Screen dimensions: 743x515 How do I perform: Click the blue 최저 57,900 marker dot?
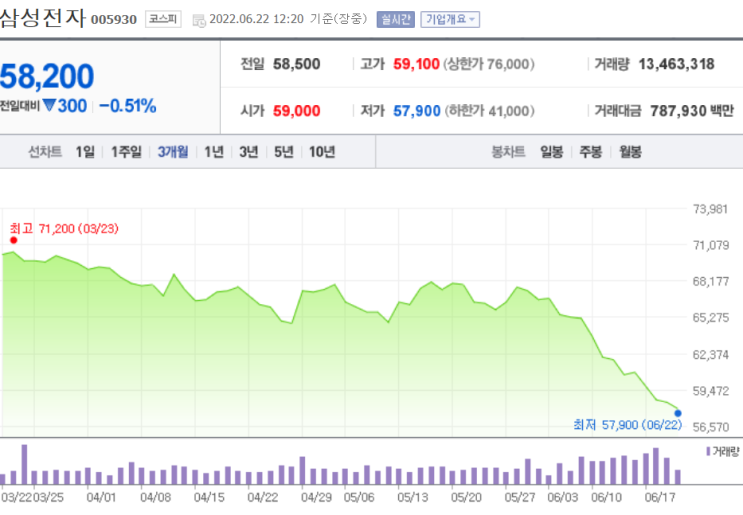coord(678,413)
